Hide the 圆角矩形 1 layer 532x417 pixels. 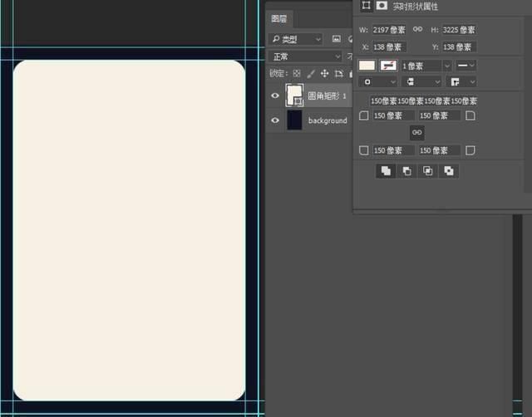click(x=275, y=96)
